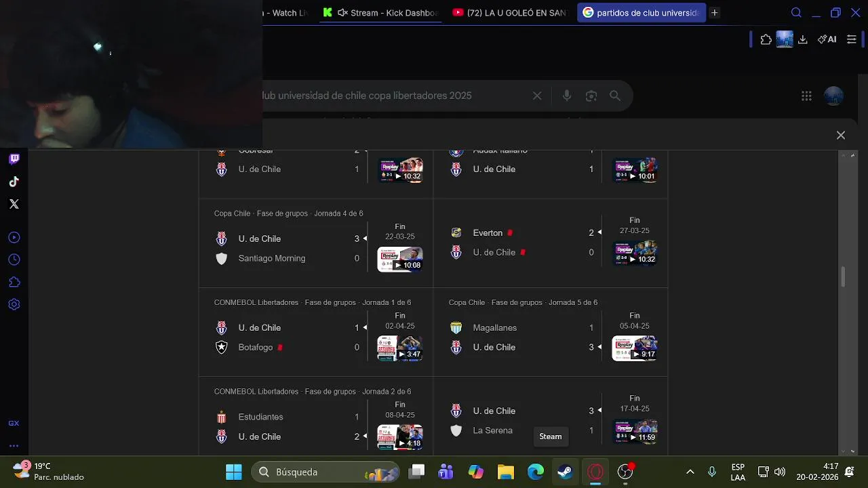Click the Botafogo team name

point(256,347)
